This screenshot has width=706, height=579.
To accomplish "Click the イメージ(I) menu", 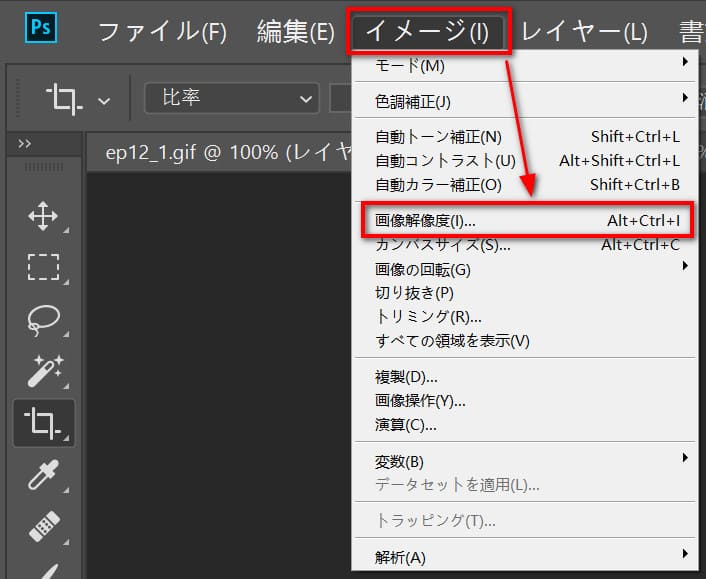I will (x=428, y=32).
